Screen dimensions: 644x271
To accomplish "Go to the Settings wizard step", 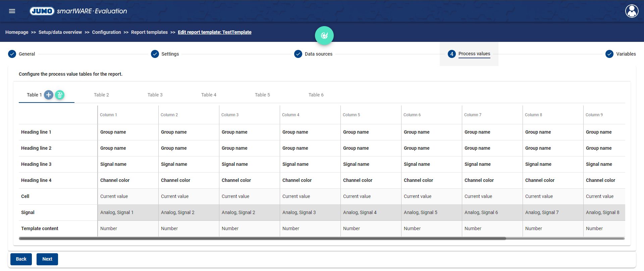I will coord(170,54).
